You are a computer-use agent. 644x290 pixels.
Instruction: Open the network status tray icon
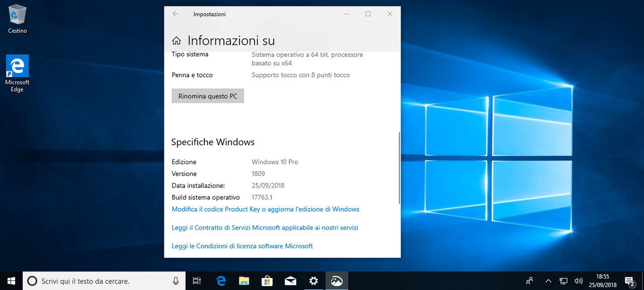[564, 281]
